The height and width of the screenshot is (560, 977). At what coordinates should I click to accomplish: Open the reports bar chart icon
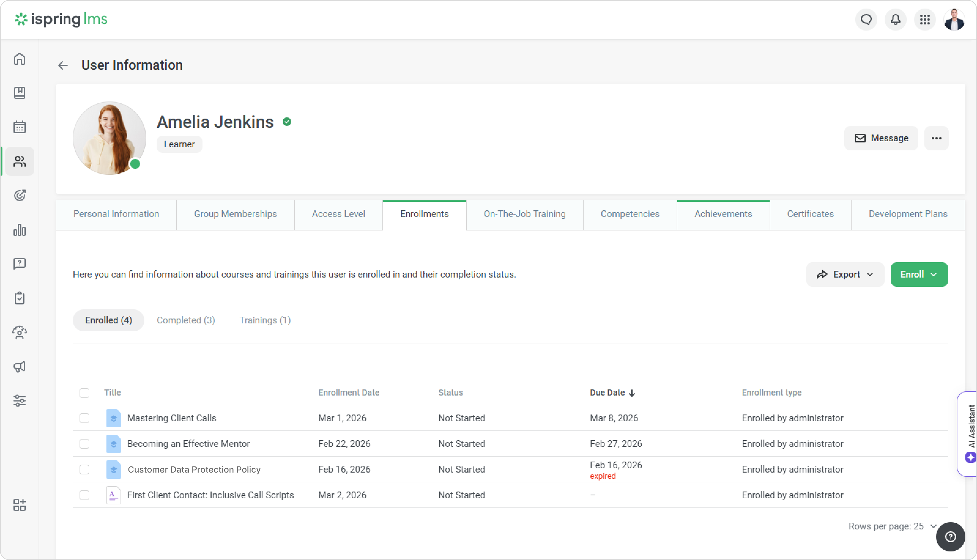tap(20, 230)
